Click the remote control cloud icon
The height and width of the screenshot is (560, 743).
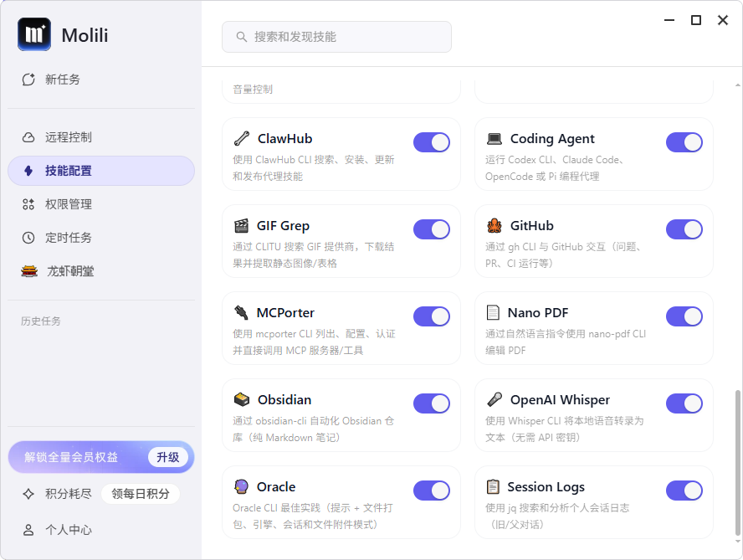(x=28, y=137)
